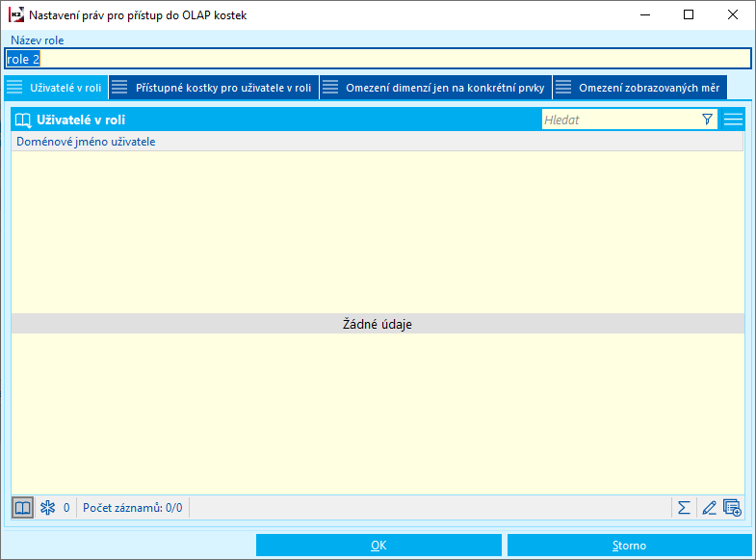The width and height of the screenshot is (756, 560).
Task: Minimize the Nastavení práv window
Action: coord(645,15)
